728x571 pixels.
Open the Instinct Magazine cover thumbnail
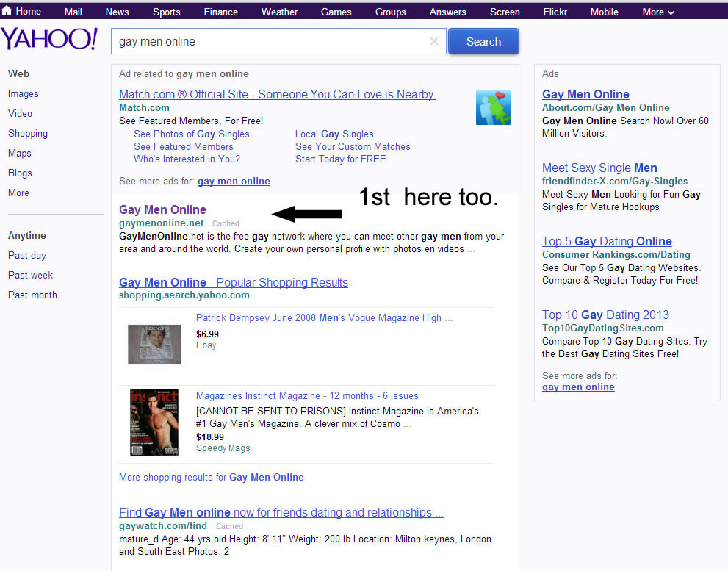[154, 423]
